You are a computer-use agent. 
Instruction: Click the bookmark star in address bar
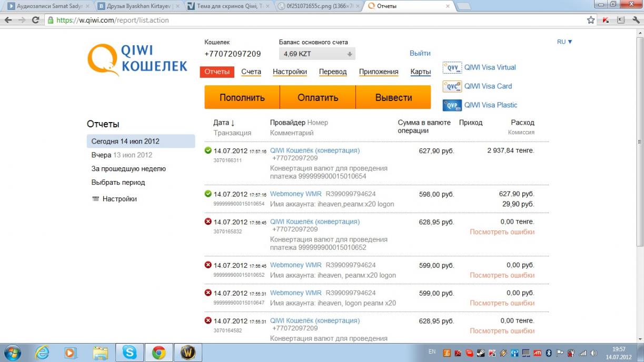[591, 20]
